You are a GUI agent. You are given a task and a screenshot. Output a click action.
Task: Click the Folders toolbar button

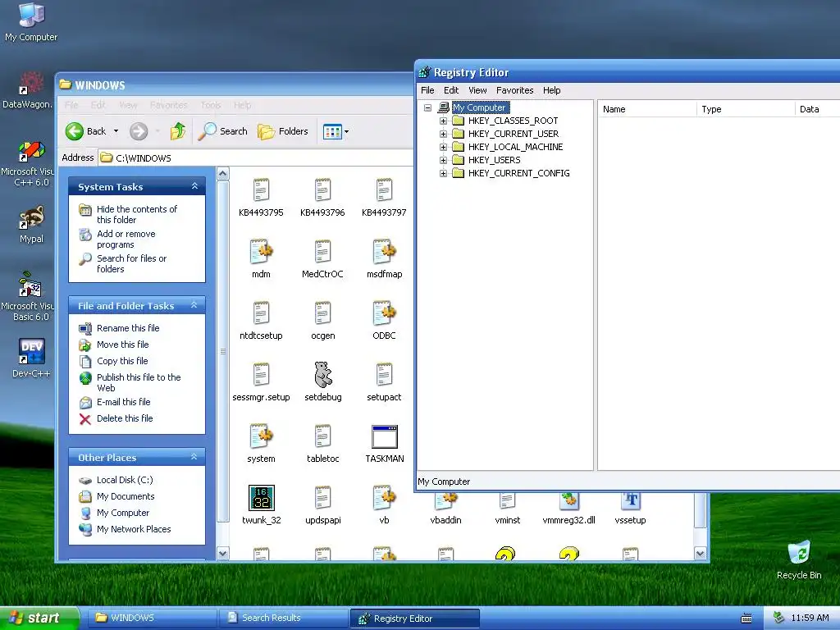tap(283, 131)
